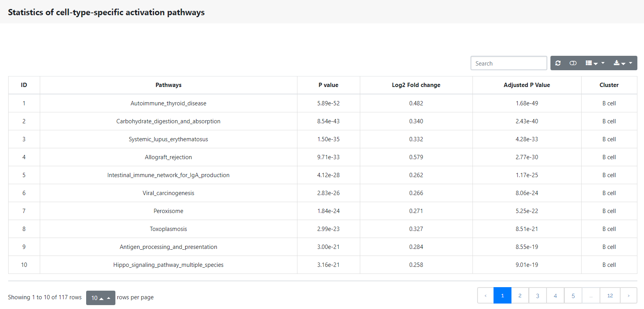Select Intestinal_immune_network_for_IgA_production cell
This screenshot has width=644, height=309.
(x=168, y=175)
